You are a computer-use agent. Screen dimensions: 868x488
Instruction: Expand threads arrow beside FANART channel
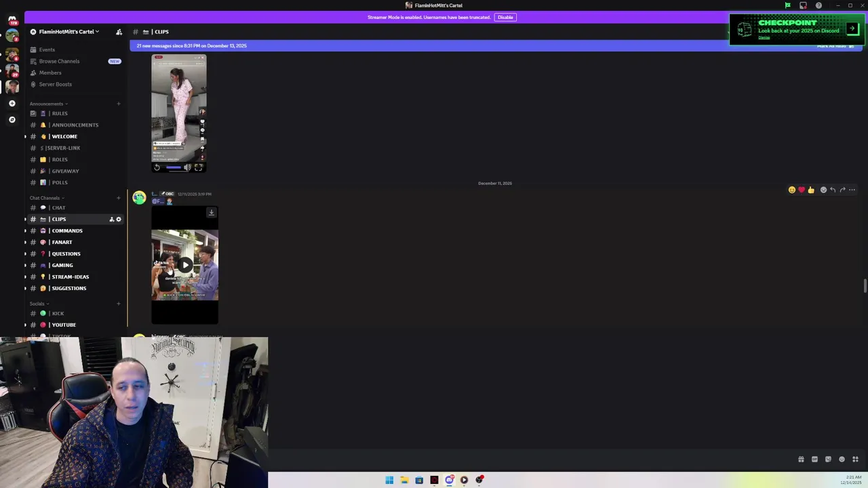pyautogui.click(x=25, y=242)
